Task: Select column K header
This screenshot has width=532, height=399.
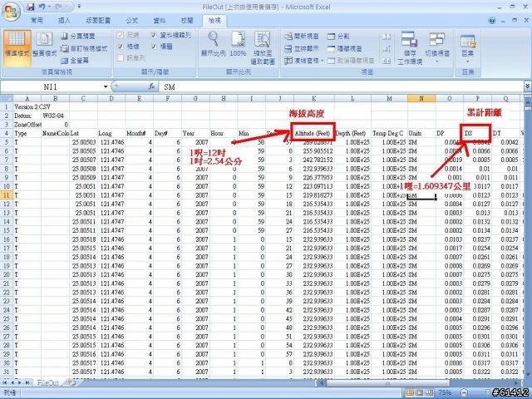Action: point(314,98)
